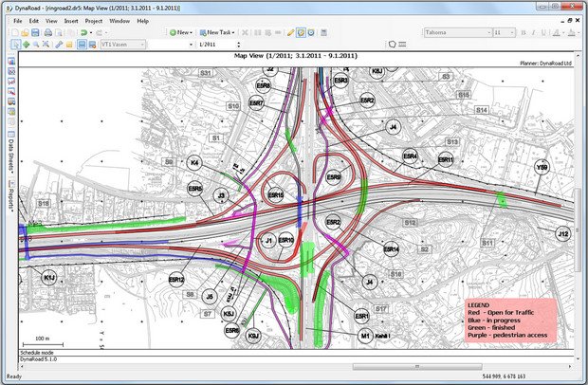The image size is (588, 385).
Task: Toggle the map display button with orange badge
Action: 92,45
